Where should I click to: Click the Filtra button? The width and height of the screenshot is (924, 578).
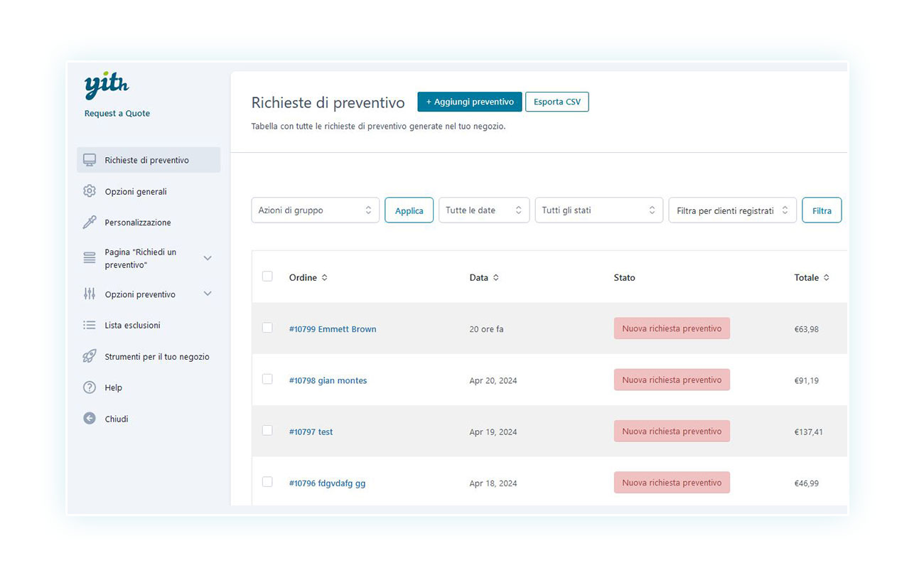(x=822, y=210)
